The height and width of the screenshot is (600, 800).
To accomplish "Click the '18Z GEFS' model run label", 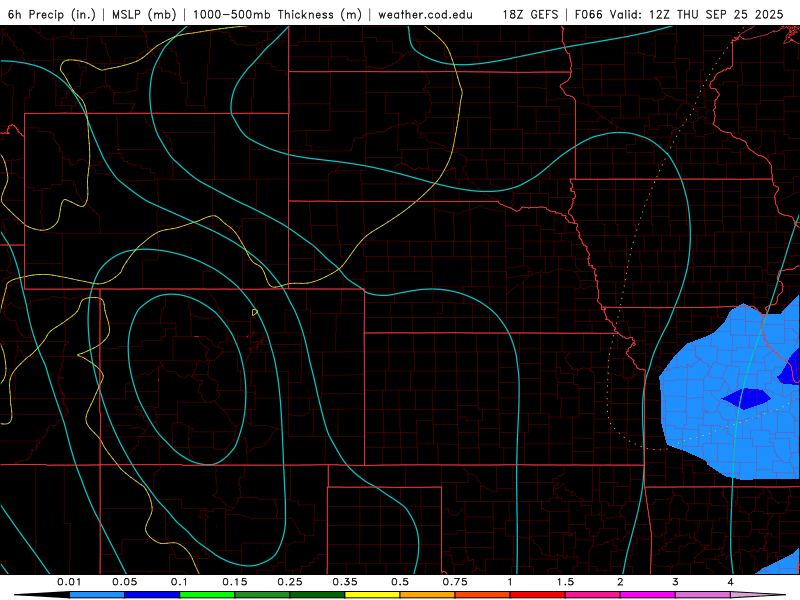I will click(x=530, y=14).
